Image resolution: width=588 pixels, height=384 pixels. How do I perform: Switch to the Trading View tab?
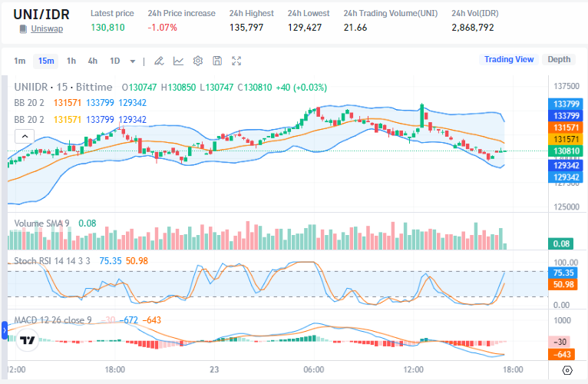tap(509, 59)
